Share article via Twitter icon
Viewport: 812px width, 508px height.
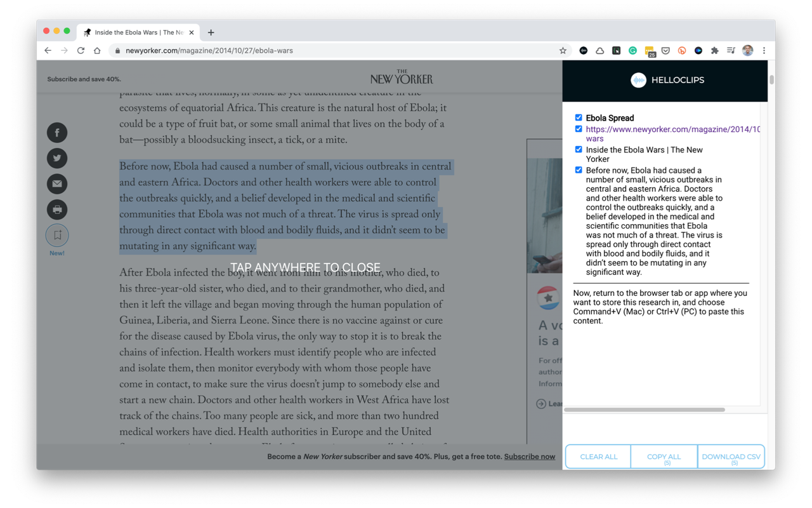click(x=57, y=158)
